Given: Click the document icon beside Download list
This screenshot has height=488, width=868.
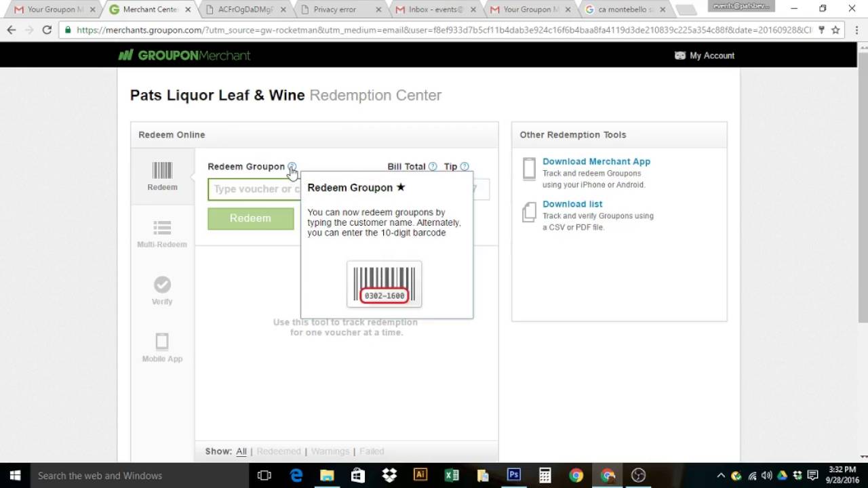Looking at the screenshot, I should (x=530, y=211).
